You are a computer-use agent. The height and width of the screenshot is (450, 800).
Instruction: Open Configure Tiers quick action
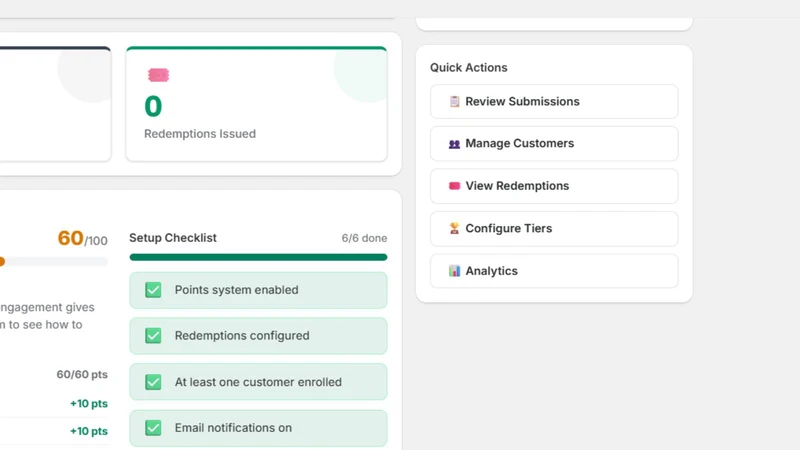click(554, 229)
